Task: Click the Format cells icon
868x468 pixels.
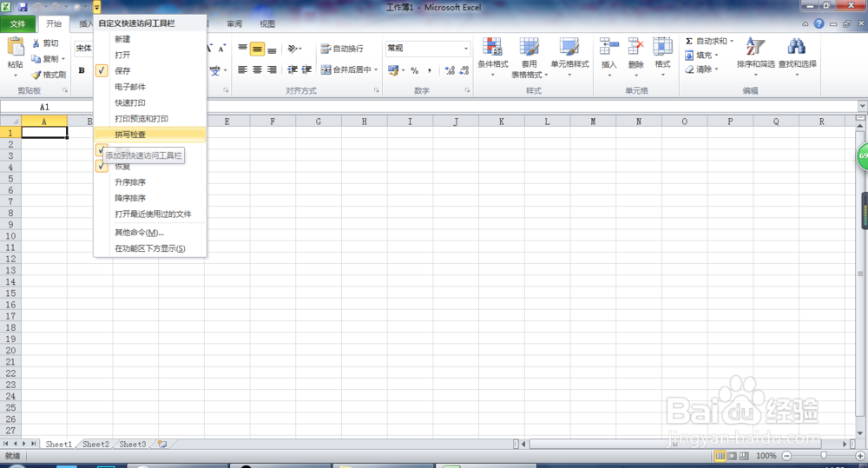Action: (x=662, y=47)
